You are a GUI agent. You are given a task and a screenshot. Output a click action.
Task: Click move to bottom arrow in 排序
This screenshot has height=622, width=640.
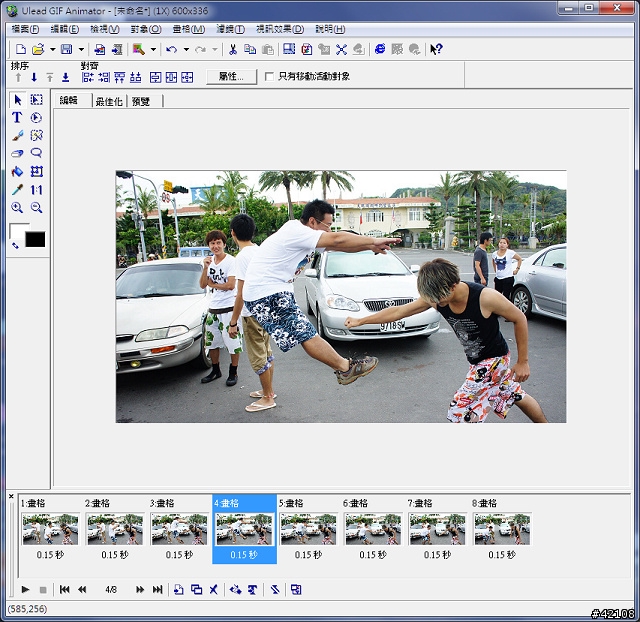66,77
